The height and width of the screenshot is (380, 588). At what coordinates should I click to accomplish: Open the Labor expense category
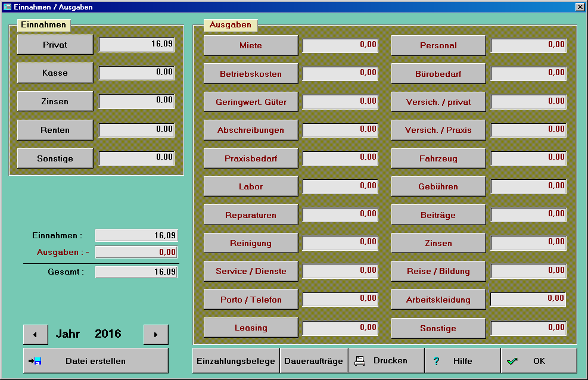(x=250, y=186)
